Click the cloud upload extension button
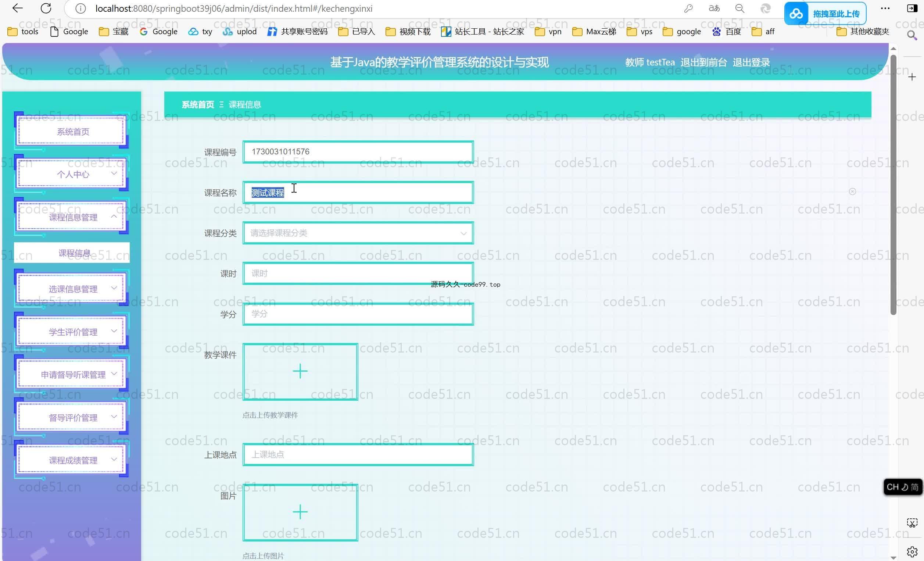Viewport: 924px width, 561px height. 825,14
